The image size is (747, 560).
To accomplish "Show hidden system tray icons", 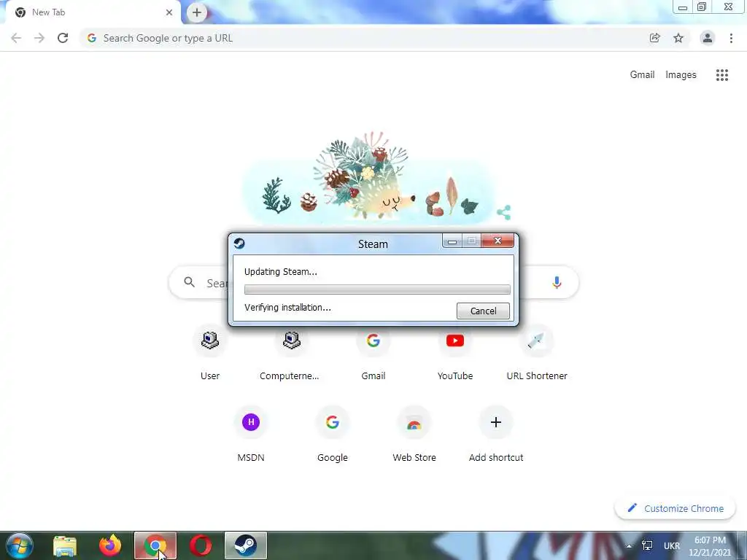I will tap(629, 545).
